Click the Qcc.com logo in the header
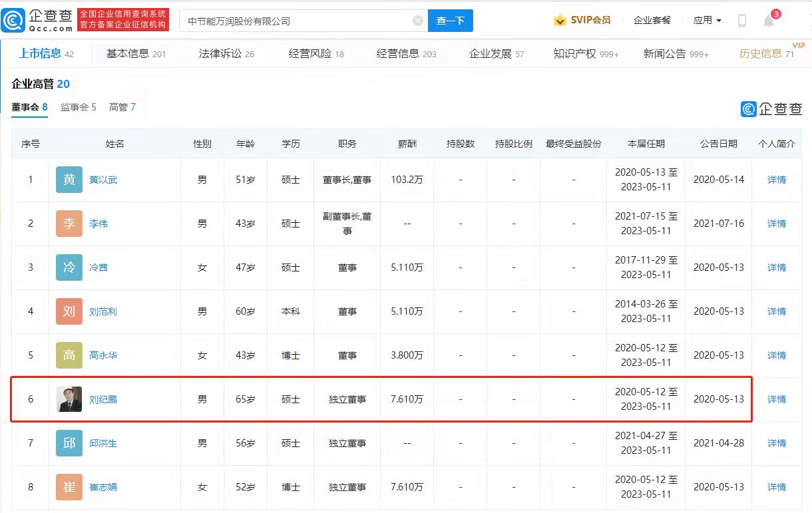This screenshot has height=513, width=812. coord(37,21)
